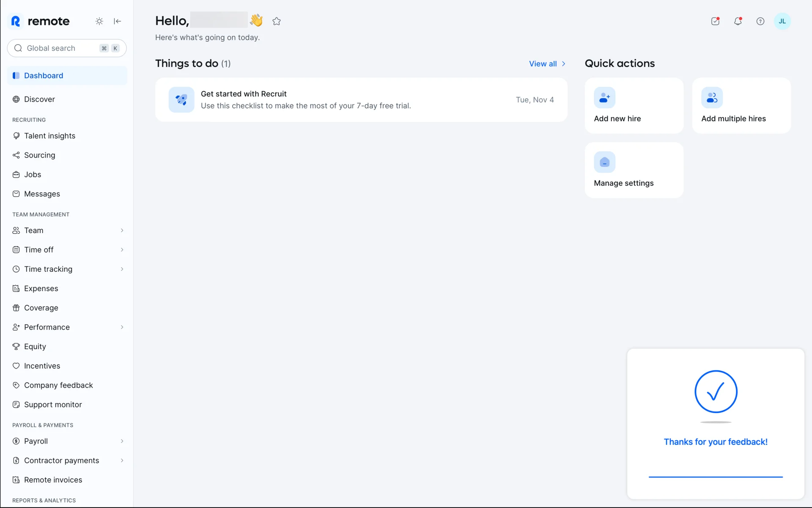This screenshot has height=508, width=812.
Task: Expand the Payroll section chevron
Action: pyautogui.click(x=122, y=441)
